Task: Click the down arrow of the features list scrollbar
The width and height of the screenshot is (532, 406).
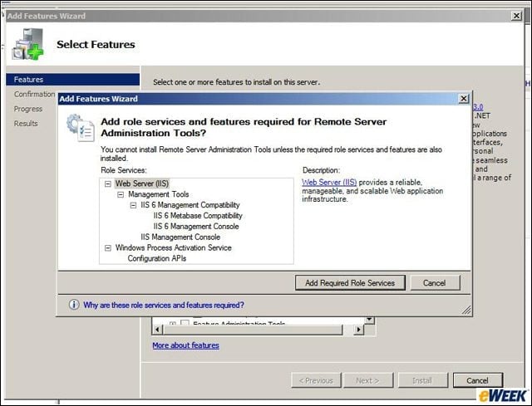Action: (369, 320)
